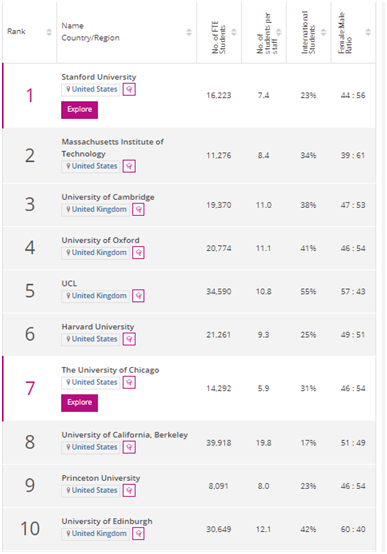The width and height of the screenshot is (387, 554).
Task: Click the pink icon beside Stanford's United States tag
Action: (129, 89)
